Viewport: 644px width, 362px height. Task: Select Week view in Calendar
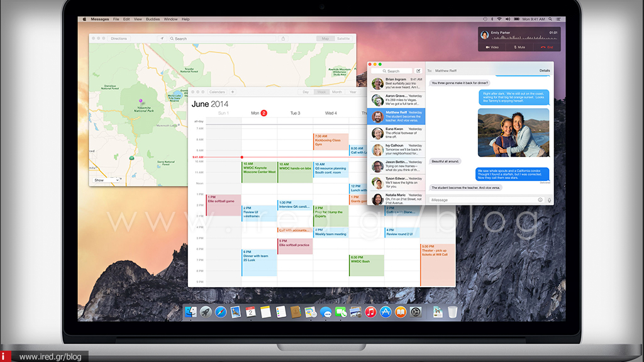321,92
